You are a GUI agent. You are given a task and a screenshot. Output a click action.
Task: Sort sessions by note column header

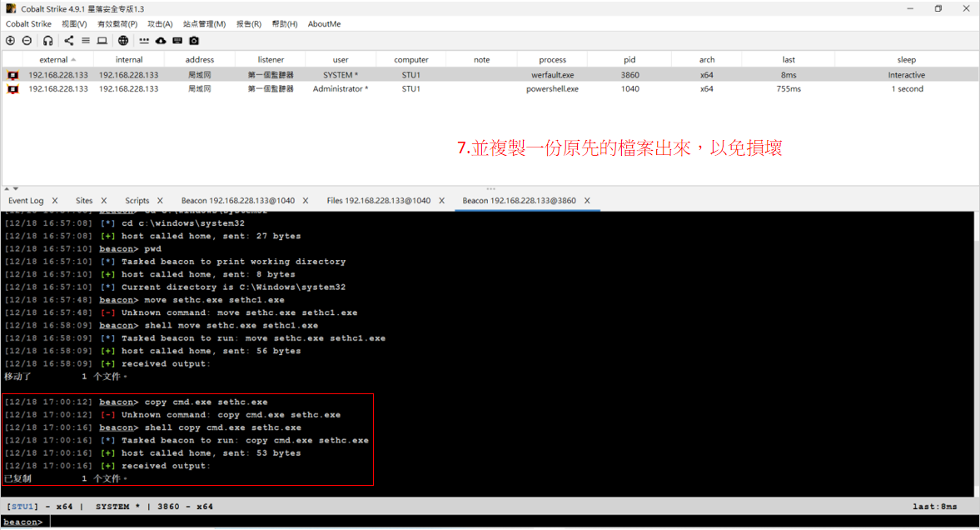point(482,60)
